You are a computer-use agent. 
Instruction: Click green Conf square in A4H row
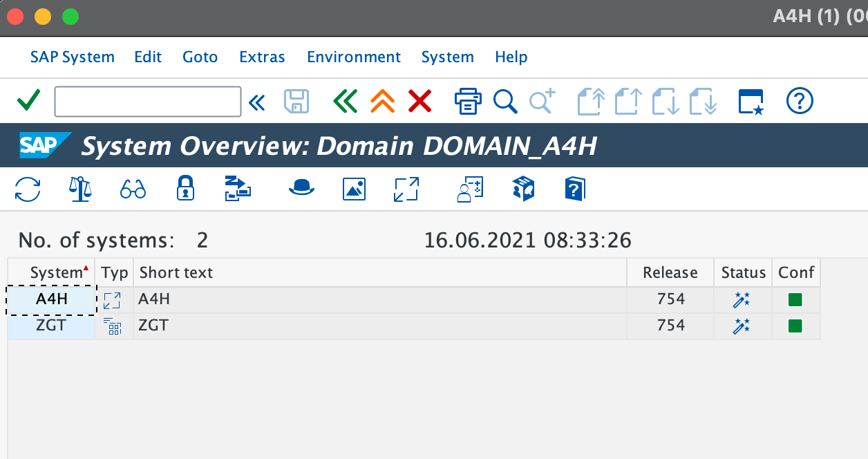coord(795,300)
